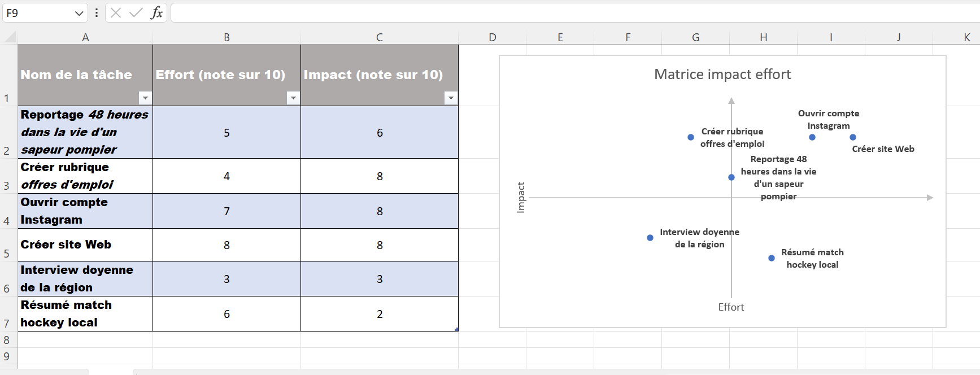
Task: Open filter dropdown for Nom de la tâche
Action: 145,98
